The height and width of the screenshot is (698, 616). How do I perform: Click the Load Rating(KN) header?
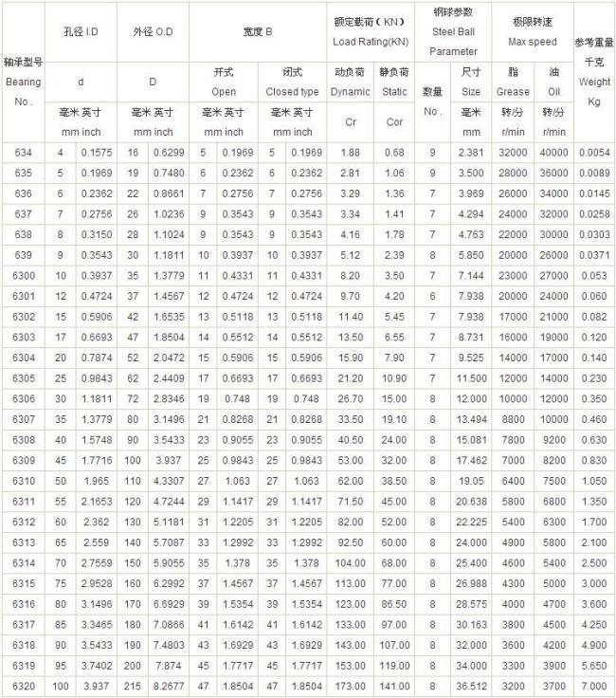[x=371, y=32]
